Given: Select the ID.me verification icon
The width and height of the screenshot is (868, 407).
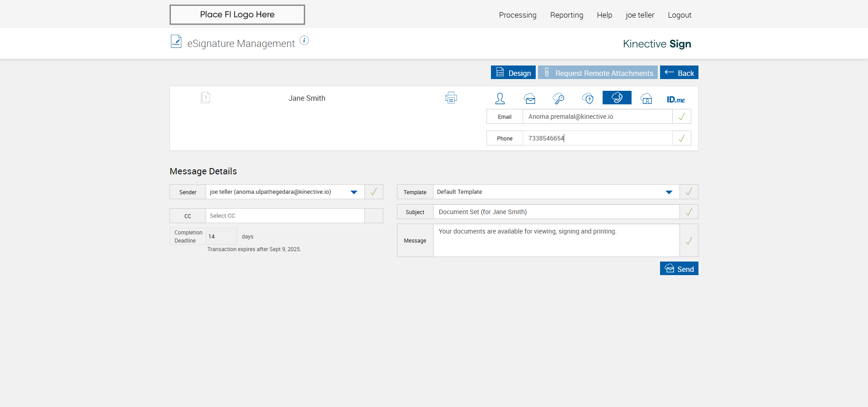Looking at the screenshot, I should pyautogui.click(x=675, y=99).
